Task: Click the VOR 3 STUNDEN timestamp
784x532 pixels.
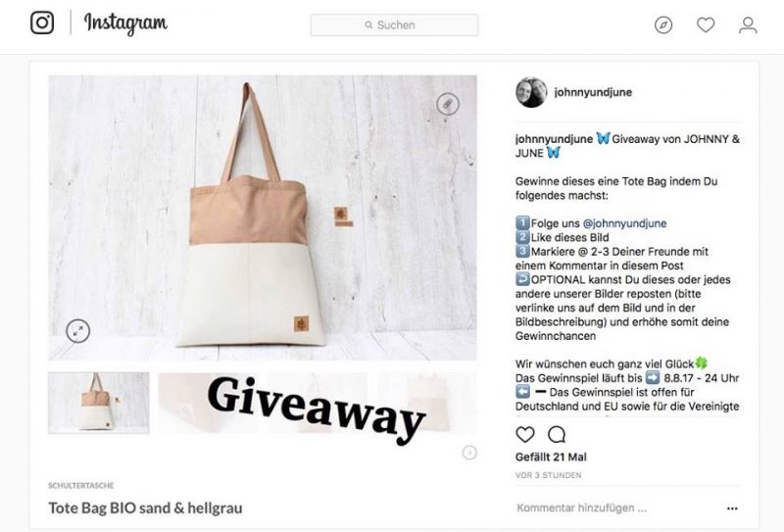Action: (x=549, y=475)
